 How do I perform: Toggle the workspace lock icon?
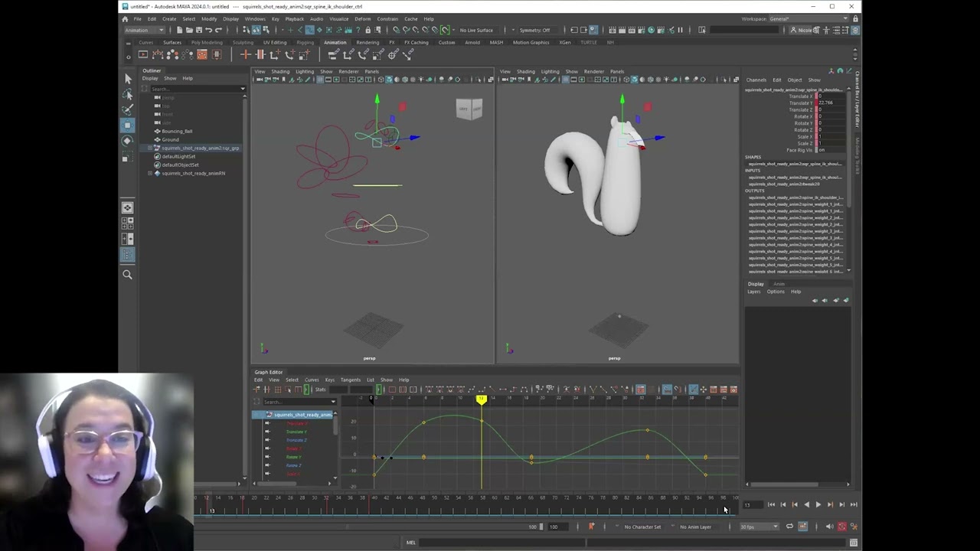(855, 18)
